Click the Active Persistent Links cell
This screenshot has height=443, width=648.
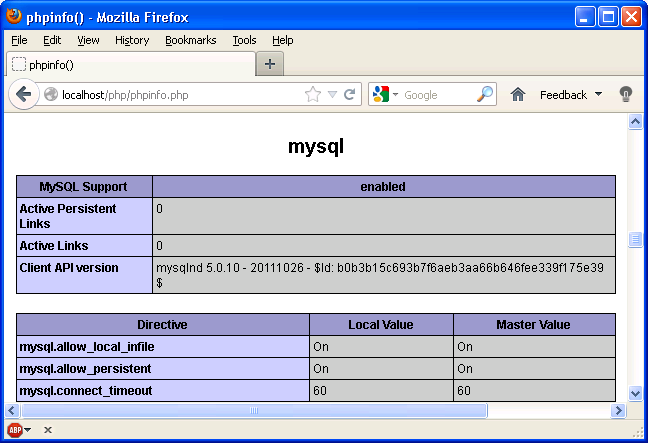point(84,216)
